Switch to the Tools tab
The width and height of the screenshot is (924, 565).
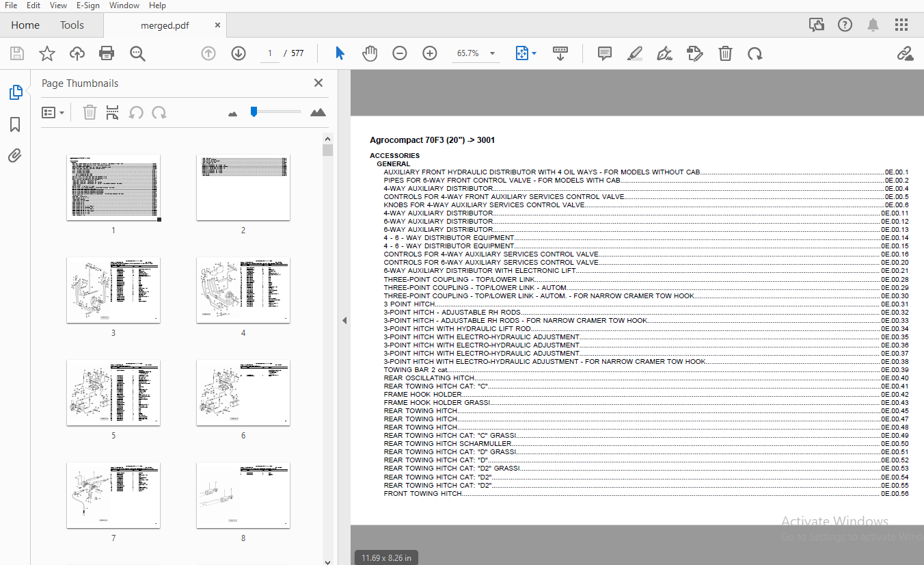(72, 25)
